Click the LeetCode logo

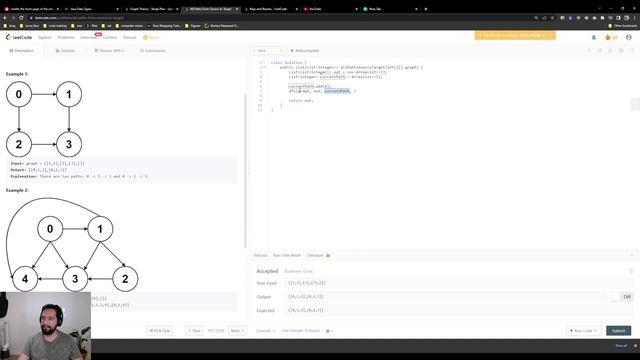pyautogui.click(x=19, y=37)
